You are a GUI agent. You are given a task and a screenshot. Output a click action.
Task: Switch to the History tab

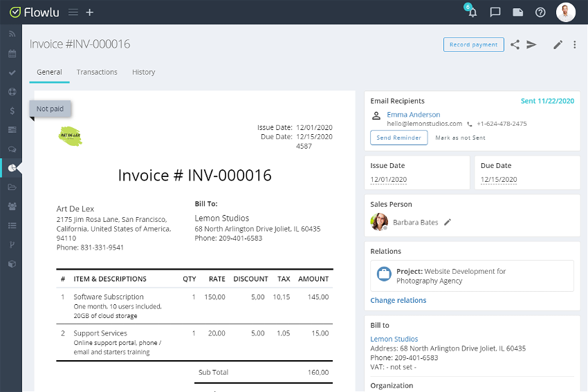click(x=143, y=72)
